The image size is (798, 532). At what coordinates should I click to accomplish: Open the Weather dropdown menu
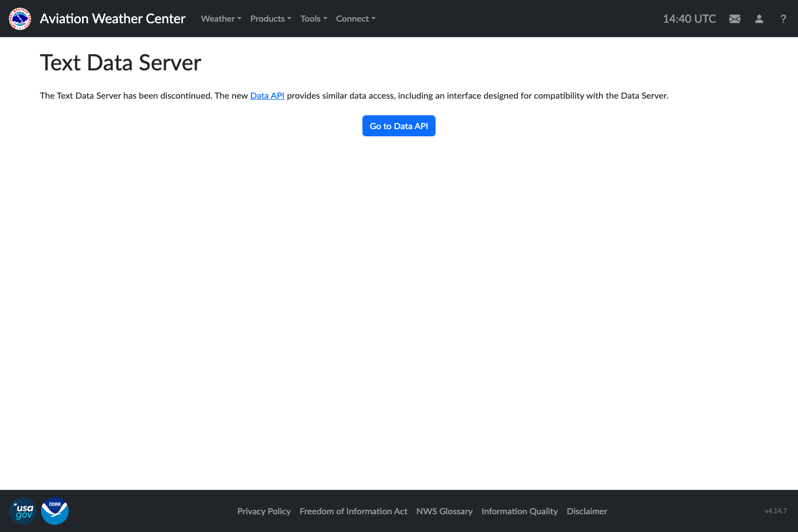(221, 18)
